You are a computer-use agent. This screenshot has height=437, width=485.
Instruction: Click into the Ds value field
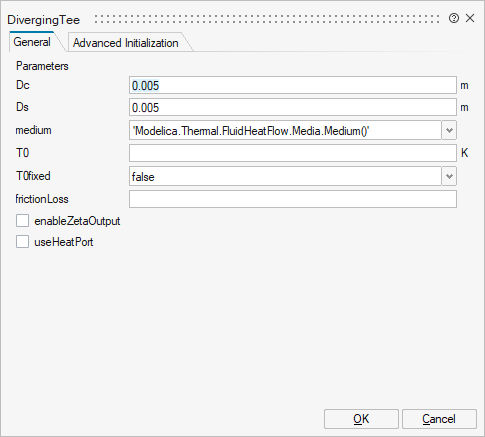293,107
